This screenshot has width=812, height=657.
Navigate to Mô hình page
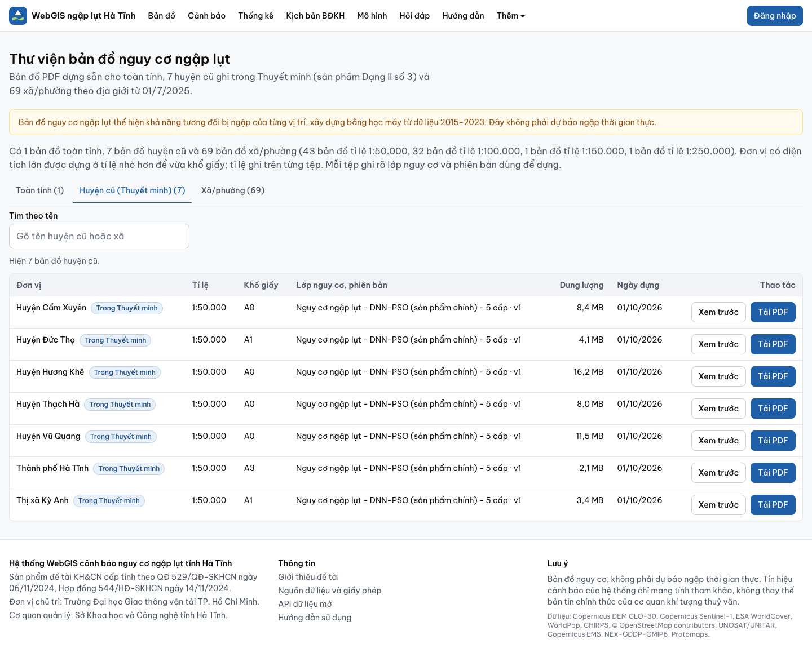[x=372, y=16]
